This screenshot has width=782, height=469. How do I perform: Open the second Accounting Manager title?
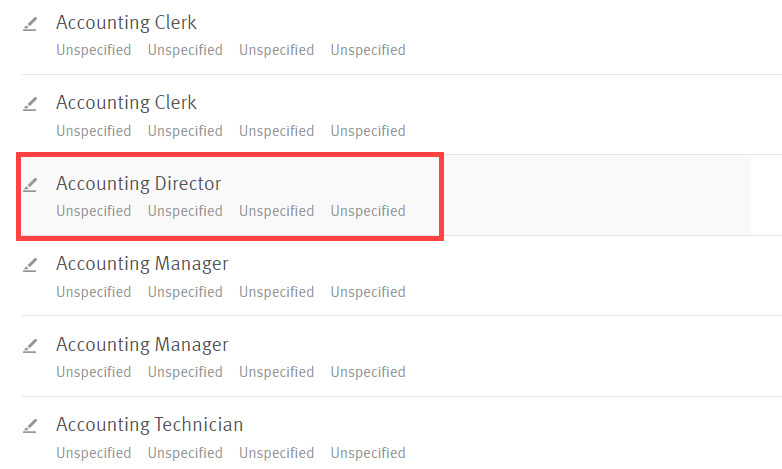[x=142, y=344]
